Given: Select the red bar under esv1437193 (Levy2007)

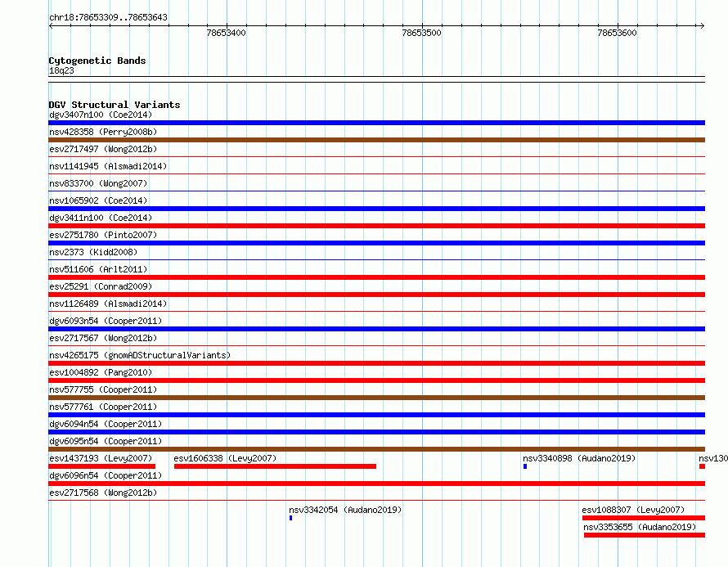Looking at the screenshot, I should [101, 466].
